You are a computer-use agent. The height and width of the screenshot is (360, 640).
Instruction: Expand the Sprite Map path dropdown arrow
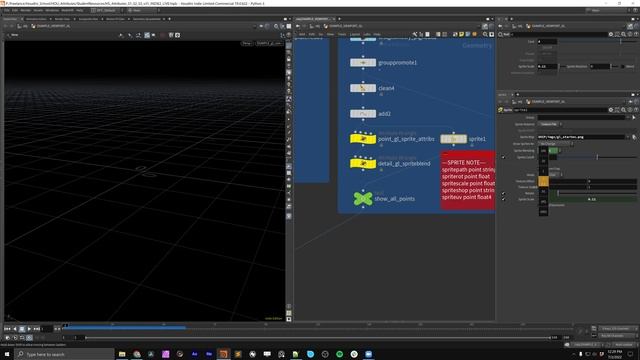[x=628, y=137]
